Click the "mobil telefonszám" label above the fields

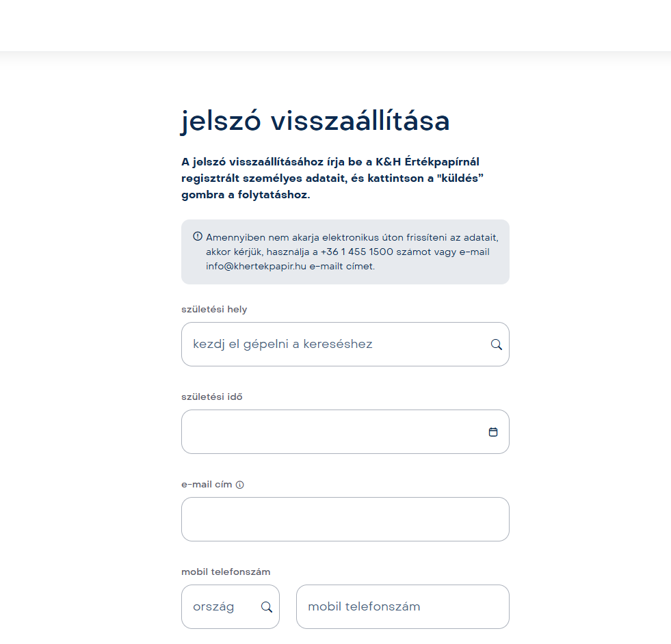(x=226, y=572)
